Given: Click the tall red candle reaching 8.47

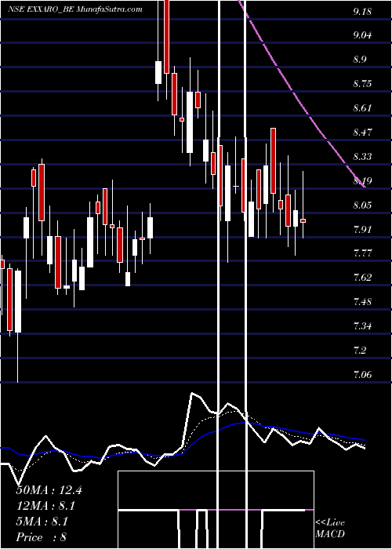Looking at the screenshot, I should click(x=273, y=161).
